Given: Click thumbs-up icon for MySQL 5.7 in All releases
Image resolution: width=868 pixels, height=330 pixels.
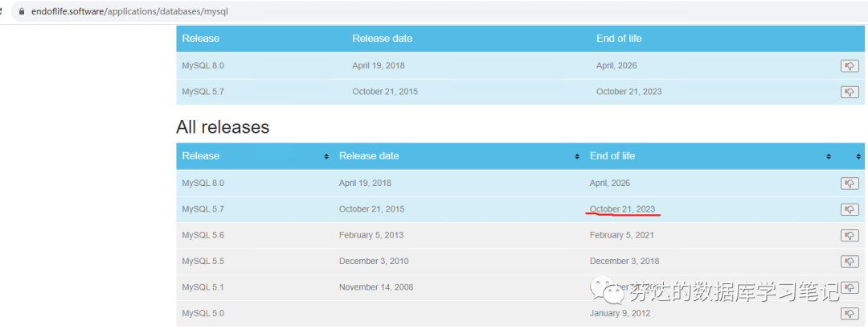Looking at the screenshot, I should pyautogui.click(x=850, y=209).
